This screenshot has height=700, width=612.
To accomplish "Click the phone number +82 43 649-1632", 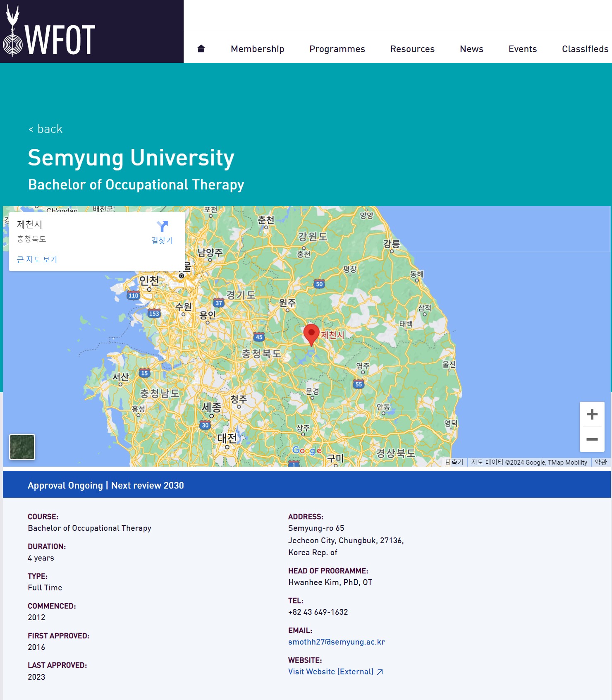I will (318, 612).
